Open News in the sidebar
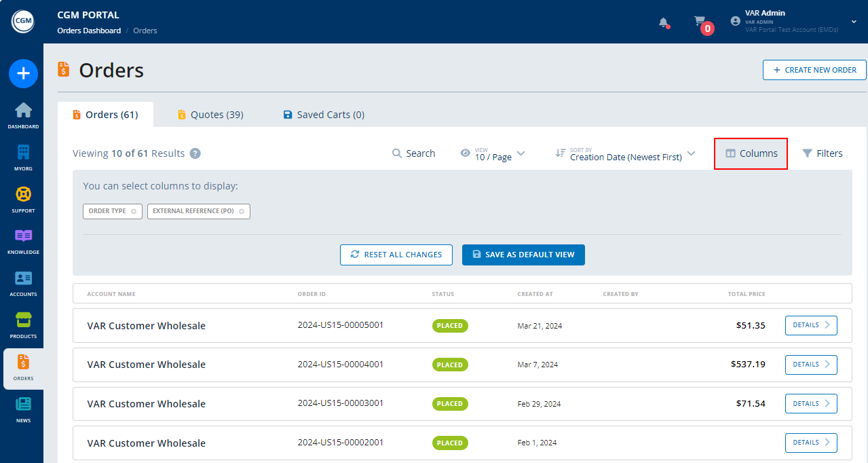 pos(23,410)
